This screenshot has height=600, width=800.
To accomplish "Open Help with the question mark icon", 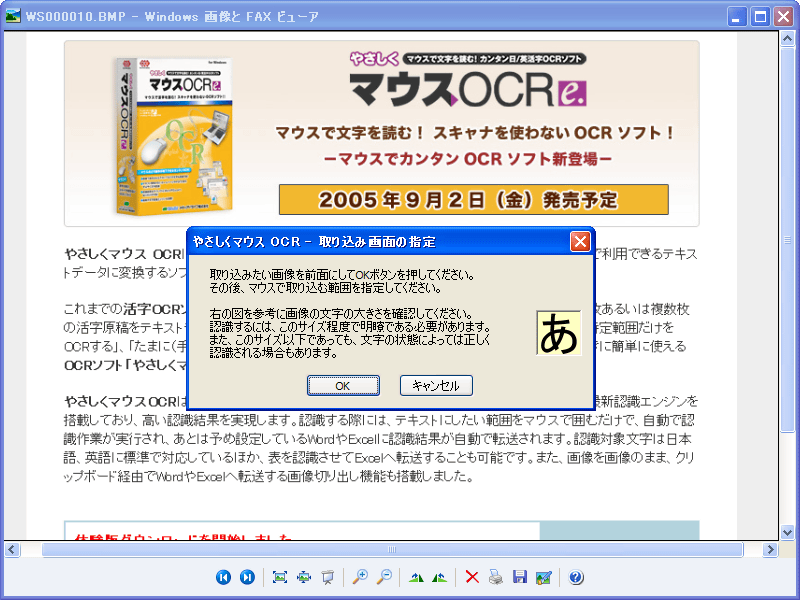I will pos(576,577).
